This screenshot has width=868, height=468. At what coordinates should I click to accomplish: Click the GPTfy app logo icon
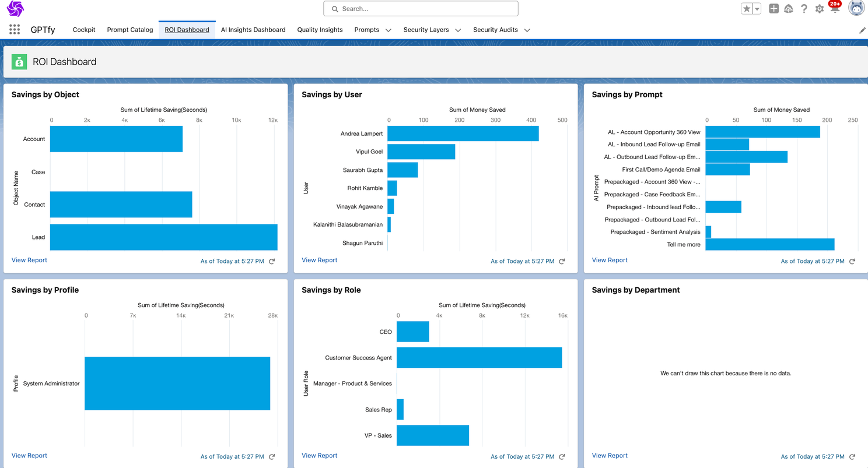point(14,9)
